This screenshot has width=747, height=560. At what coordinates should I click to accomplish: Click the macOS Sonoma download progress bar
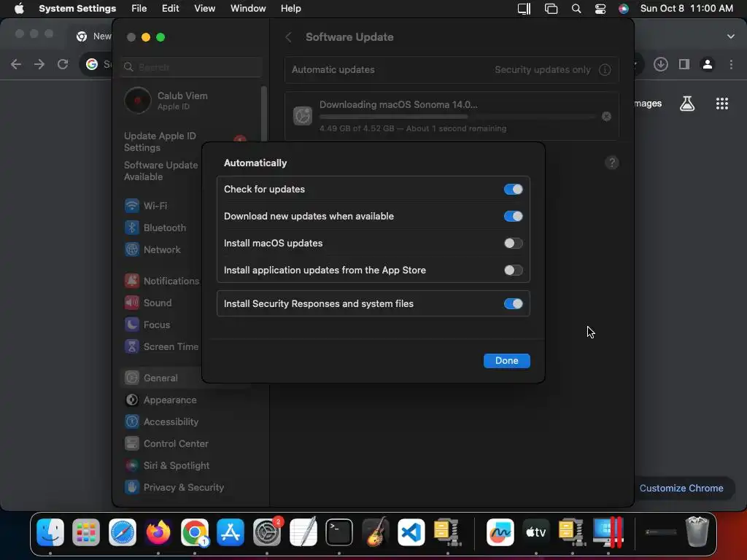[457, 117]
